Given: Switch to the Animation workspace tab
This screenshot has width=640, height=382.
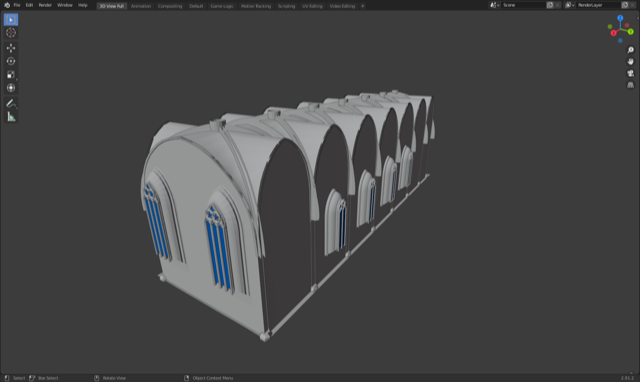Looking at the screenshot, I should (x=141, y=6).
